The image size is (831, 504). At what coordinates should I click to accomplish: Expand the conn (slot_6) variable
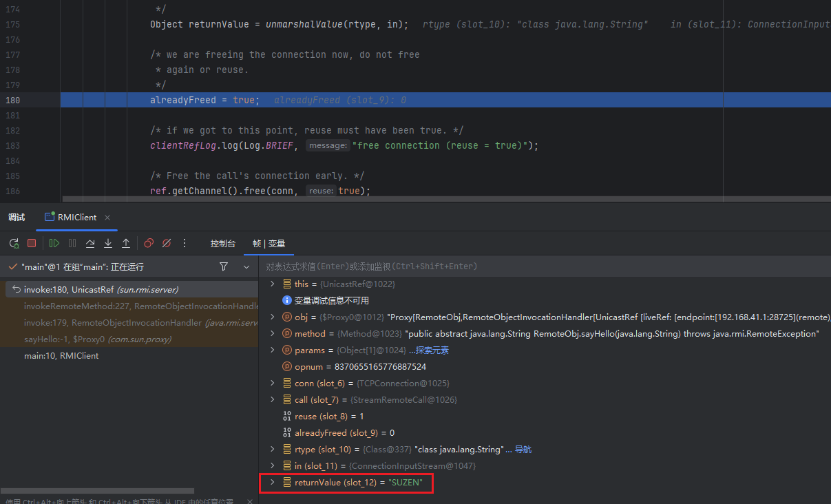[x=272, y=384]
